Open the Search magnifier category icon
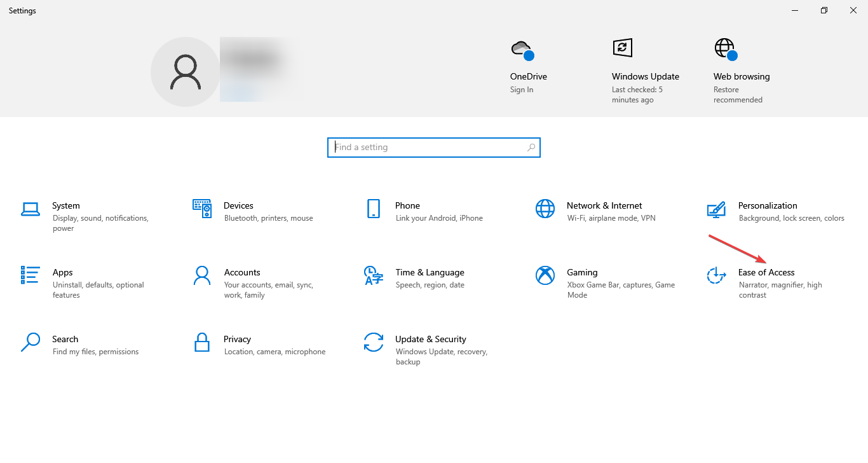 tap(31, 342)
